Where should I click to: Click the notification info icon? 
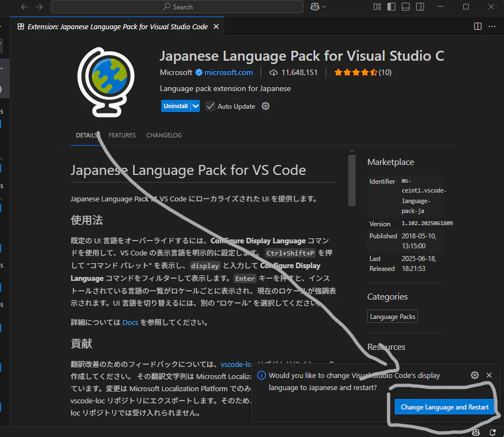click(262, 375)
